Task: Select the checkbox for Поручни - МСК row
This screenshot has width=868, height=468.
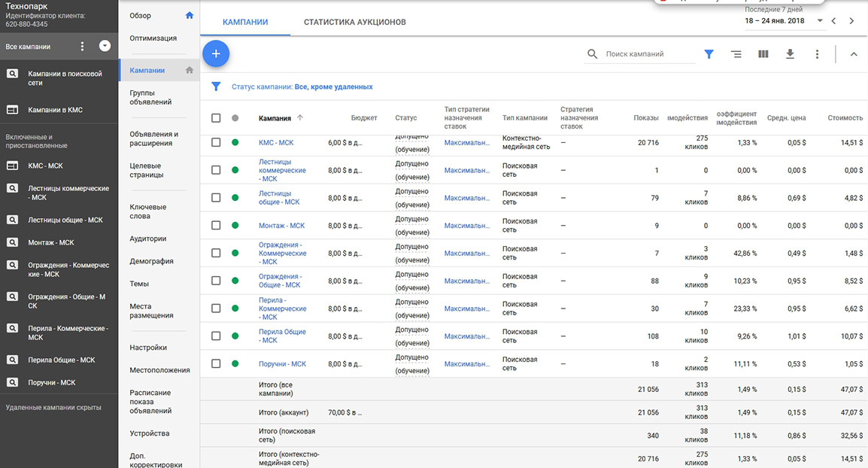Action: click(x=216, y=363)
